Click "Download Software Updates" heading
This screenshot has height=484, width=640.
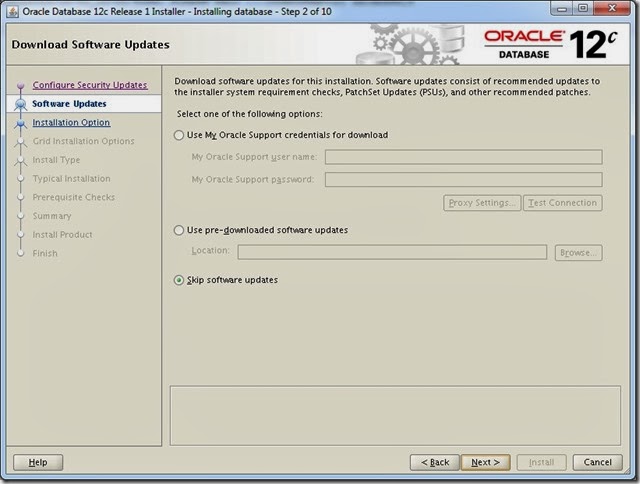pos(91,44)
